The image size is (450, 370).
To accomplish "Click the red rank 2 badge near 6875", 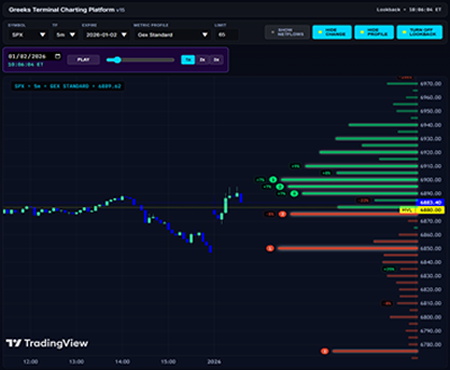I will [x=283, y=214].
